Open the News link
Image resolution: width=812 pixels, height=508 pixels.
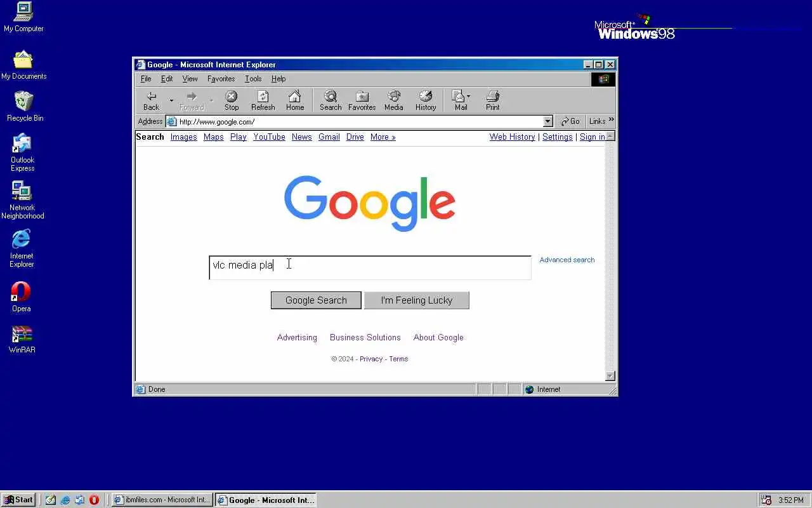click(x=301, y=137)
